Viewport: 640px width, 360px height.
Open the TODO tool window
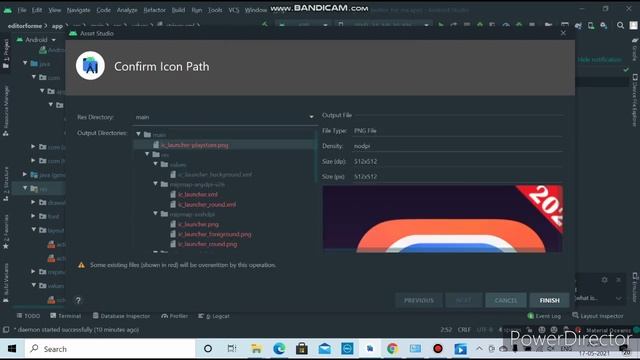point(28,316)
